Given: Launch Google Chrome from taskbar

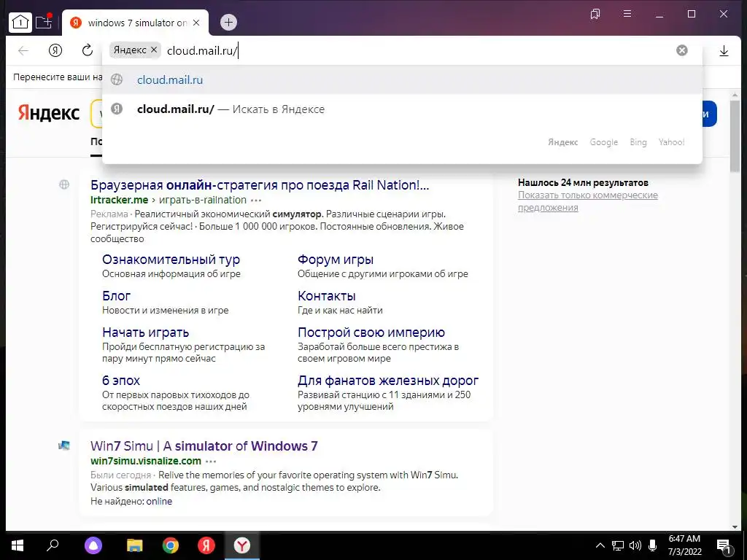Looking at the screenshot, I should pyautogui.click(x=171, y=545).
